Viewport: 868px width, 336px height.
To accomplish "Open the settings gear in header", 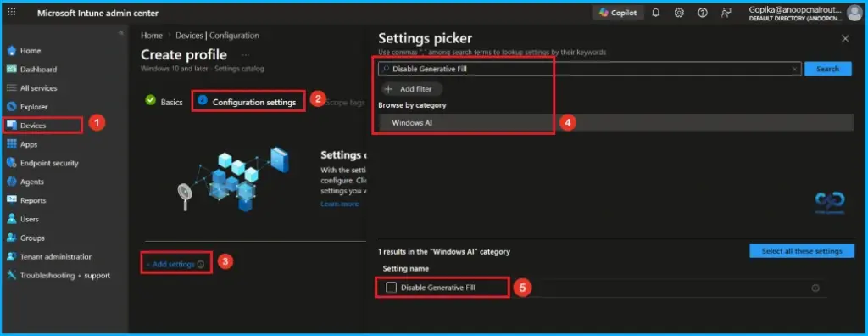I will [x=679, y=13].
